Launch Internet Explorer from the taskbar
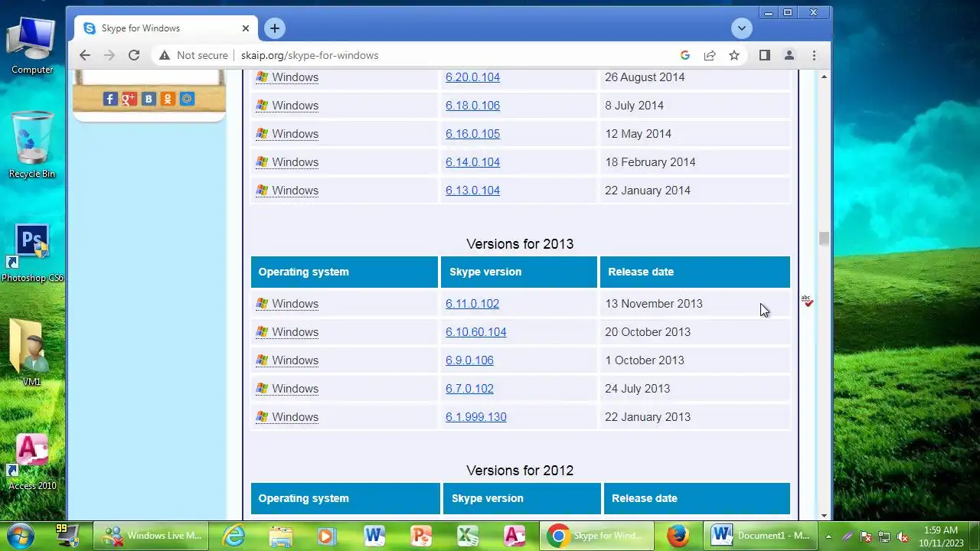The image size is (980, 551). (x=234, y=536)
